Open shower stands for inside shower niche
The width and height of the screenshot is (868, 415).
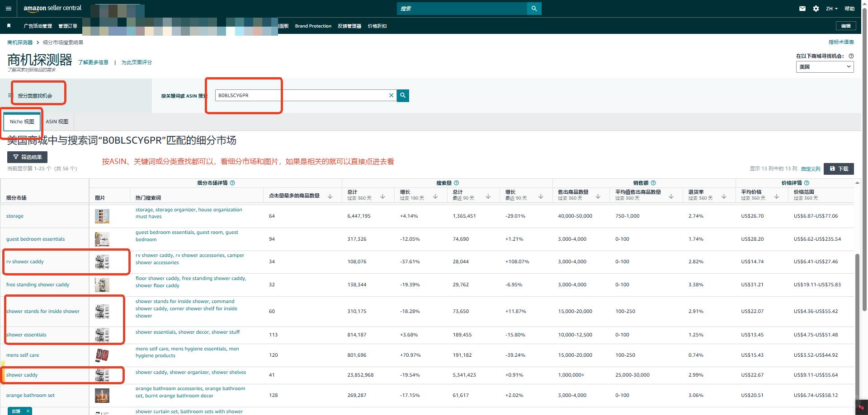coord(43,311)
